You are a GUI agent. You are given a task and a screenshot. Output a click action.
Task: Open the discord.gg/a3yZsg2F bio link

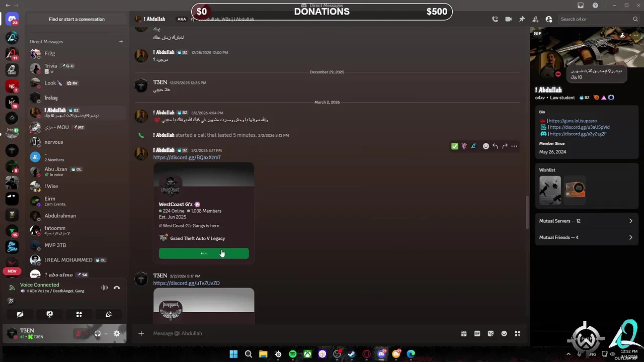point(578,134)
